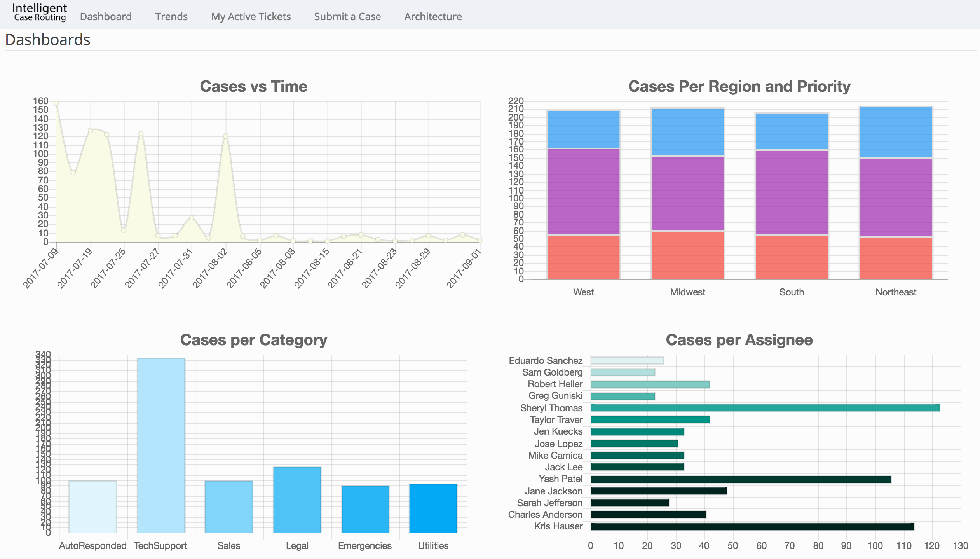980x559 pixels.
Task: Click Jack Lee's assignee bar
Action: [637, 467]
